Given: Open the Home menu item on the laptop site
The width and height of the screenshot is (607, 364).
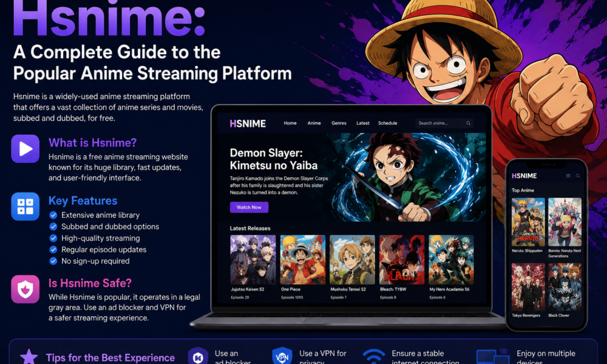Looking at the screenshot, I should (x=290, y=123).
